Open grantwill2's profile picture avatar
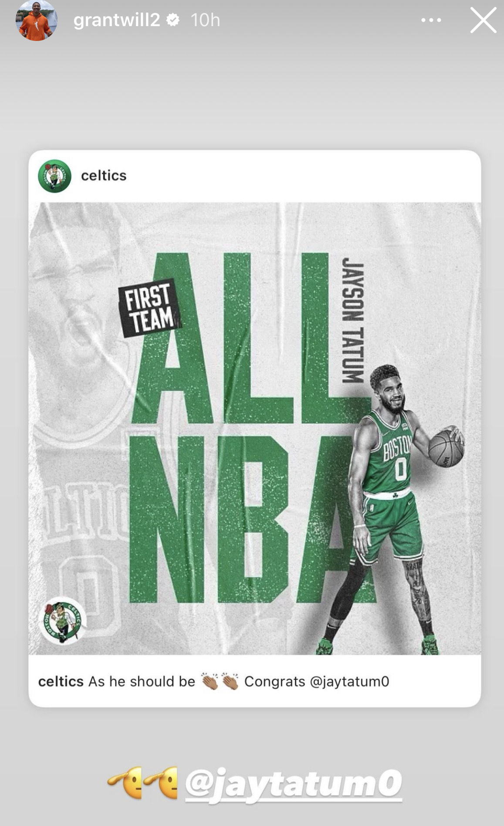 point(36,20)
